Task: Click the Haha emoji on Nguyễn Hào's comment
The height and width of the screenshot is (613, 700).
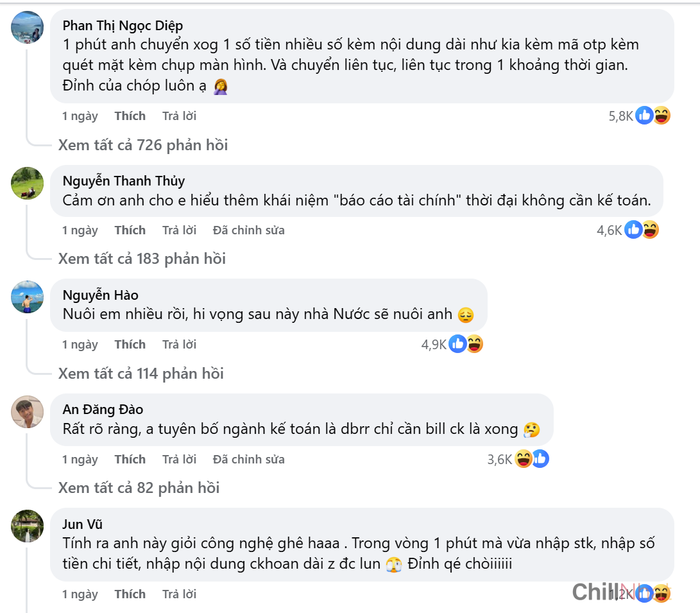Action: [x=474, y=344]
